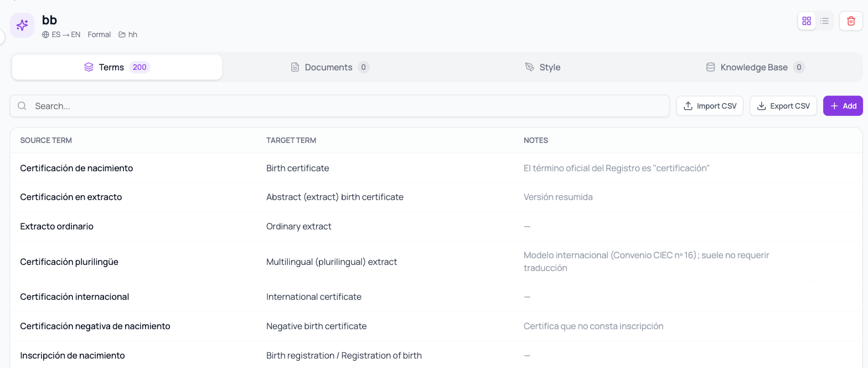
Task: Click the Terms count badge '200'
Action: point(139,67)
